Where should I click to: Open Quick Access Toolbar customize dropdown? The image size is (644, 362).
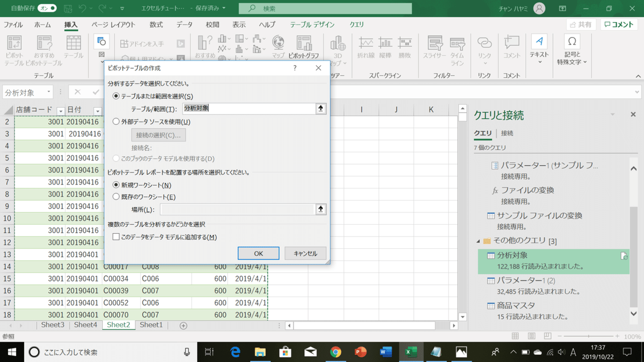coord(122,9)
